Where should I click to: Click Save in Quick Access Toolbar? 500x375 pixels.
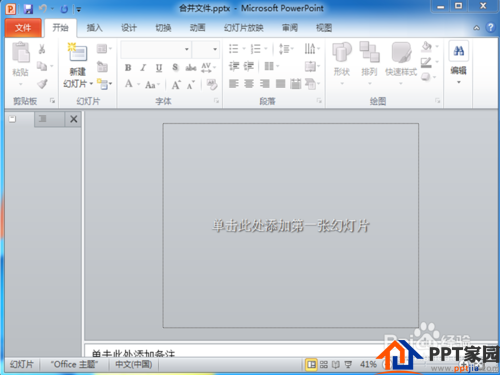[28, 9]
